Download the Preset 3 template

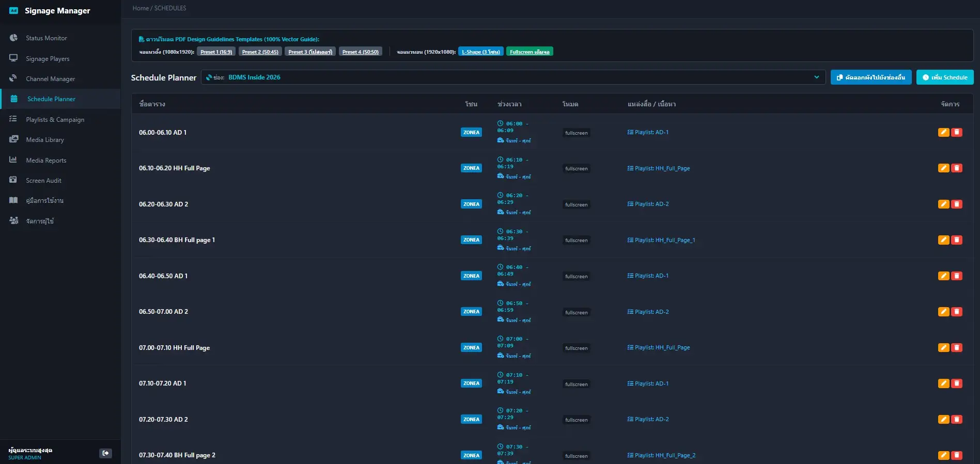tap(310, 52)
